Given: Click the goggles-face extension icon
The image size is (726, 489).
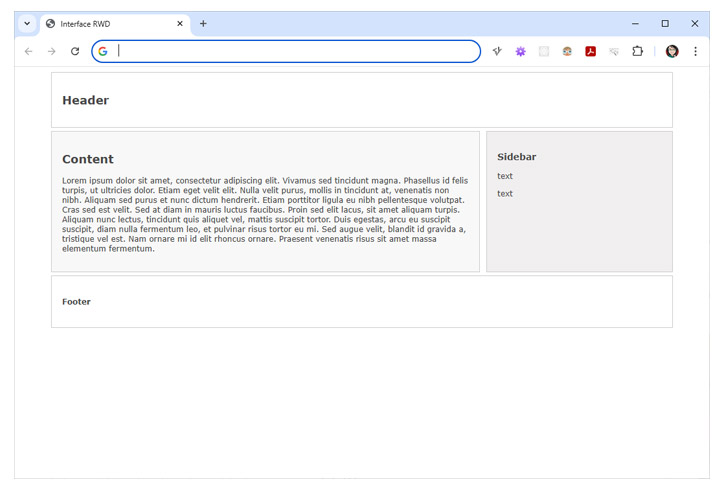Looking at the screenshot, I should (x=567, y=51).
